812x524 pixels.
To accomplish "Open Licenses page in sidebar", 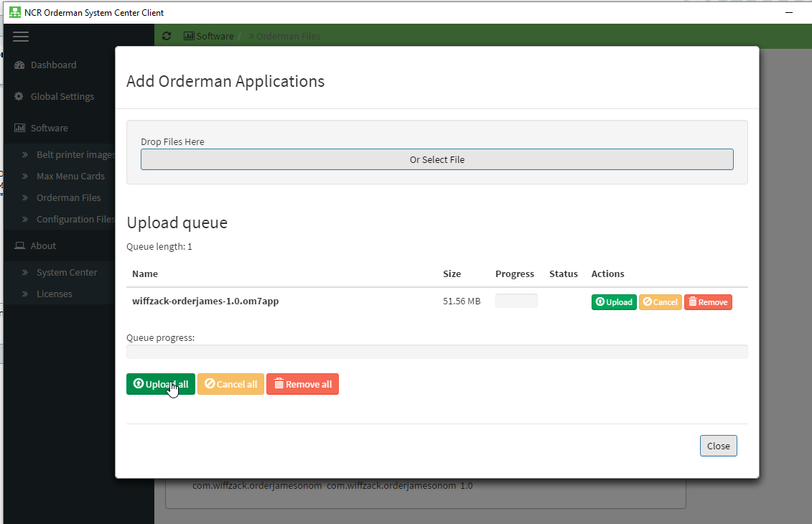I will click(54, 294).
